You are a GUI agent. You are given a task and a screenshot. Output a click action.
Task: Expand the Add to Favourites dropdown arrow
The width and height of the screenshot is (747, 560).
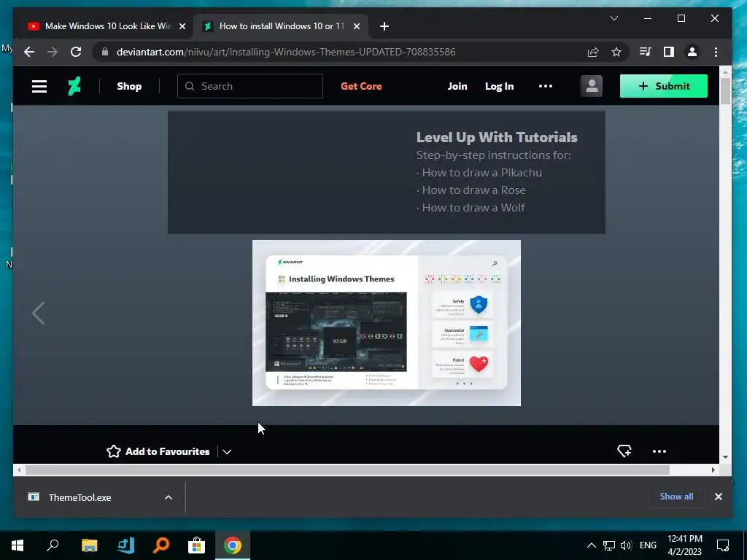227,451
